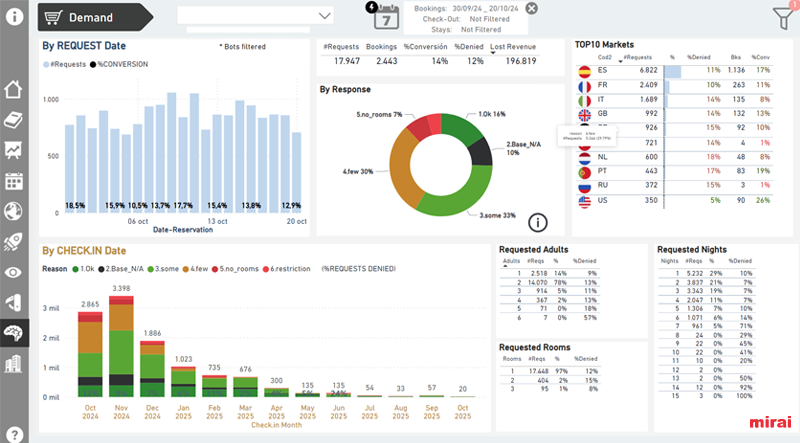
Task: Sort by Lost Revenue column header
Action: pos(513,46)
